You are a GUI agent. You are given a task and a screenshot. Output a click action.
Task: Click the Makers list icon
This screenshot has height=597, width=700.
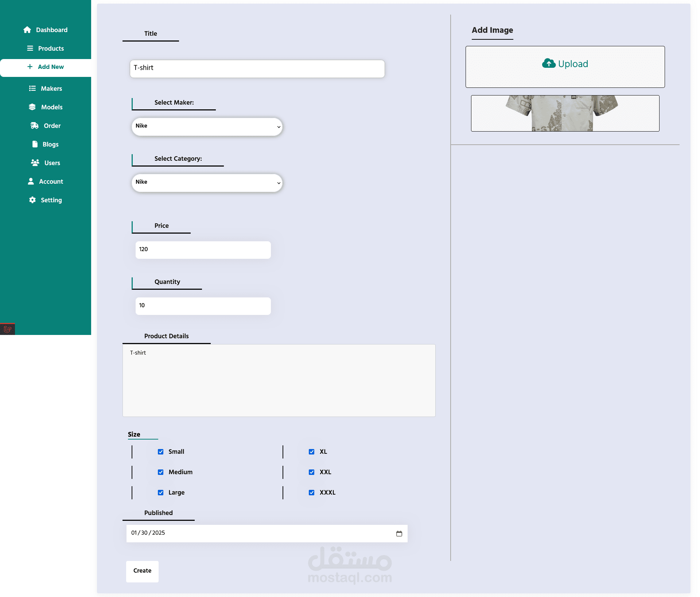(32, 89)
